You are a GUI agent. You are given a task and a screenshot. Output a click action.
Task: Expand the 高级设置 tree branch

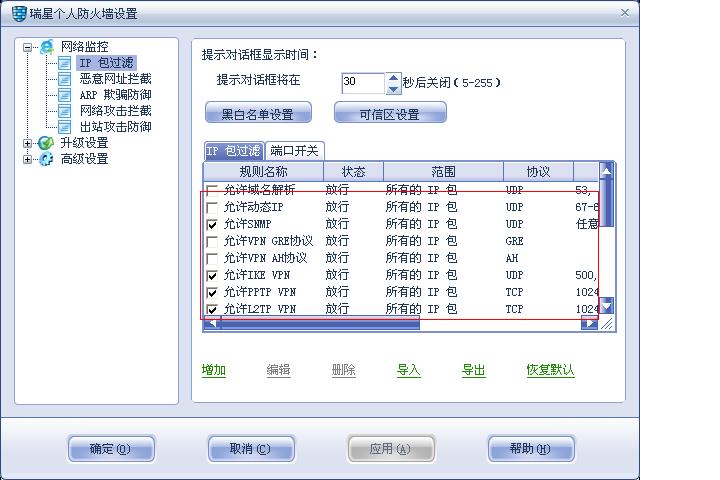28,159
